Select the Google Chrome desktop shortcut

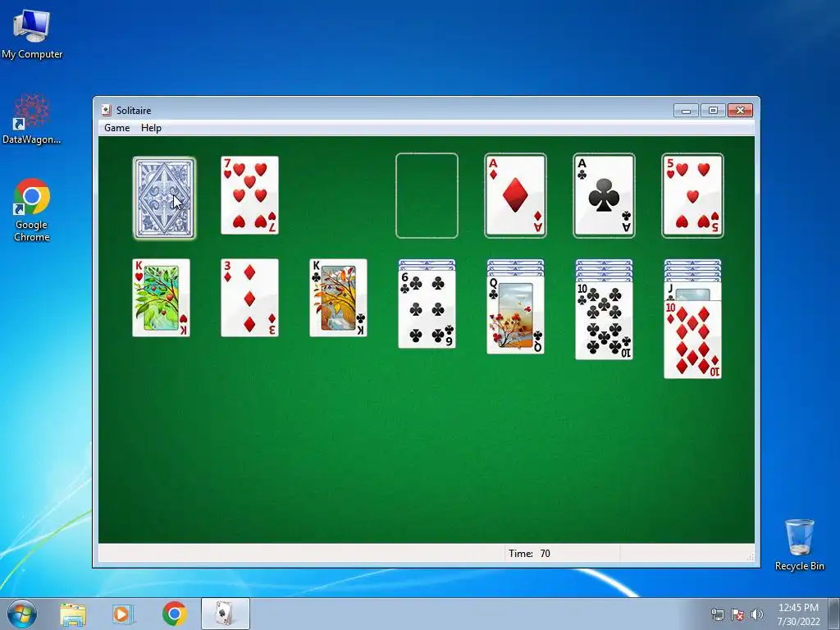32,210
